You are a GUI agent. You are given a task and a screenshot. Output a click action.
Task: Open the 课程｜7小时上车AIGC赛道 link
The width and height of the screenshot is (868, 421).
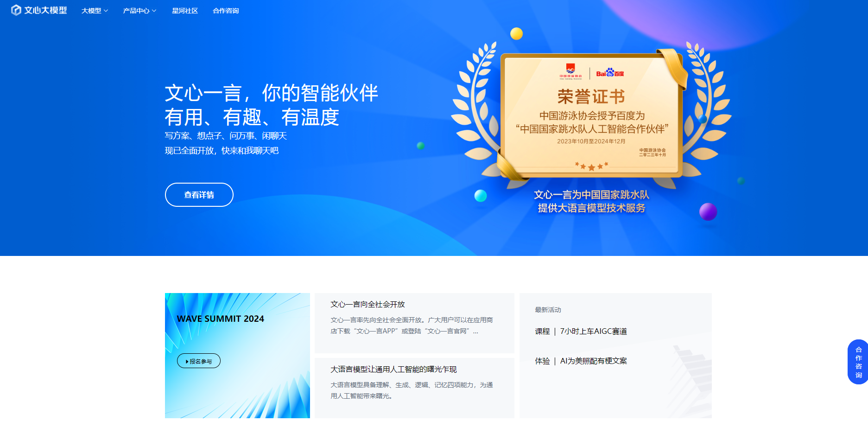point(581,331)
